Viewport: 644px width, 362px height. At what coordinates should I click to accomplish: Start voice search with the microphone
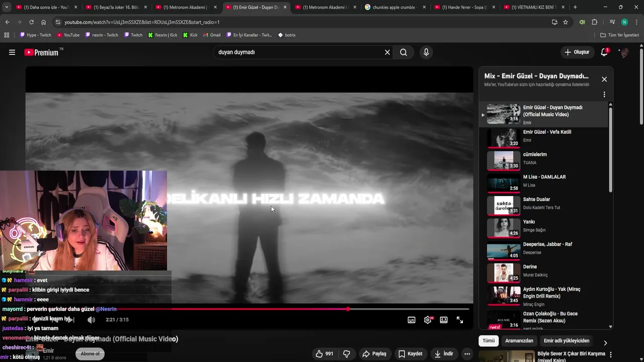426,52
